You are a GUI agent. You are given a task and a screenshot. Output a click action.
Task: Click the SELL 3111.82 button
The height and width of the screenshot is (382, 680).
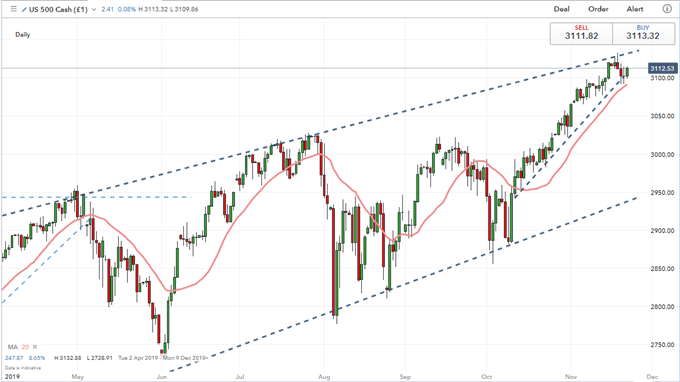tap(582, 33)
